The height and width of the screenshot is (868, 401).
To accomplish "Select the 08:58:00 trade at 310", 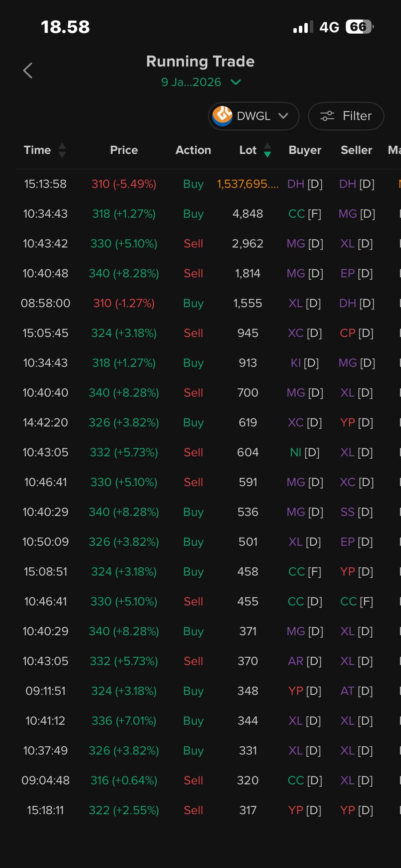I will [124, 303].
